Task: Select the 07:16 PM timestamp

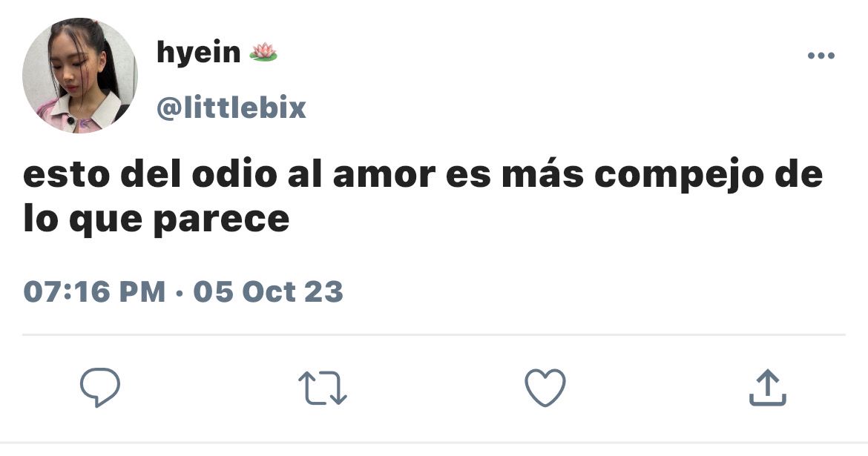Action: [x=95, y=291]
